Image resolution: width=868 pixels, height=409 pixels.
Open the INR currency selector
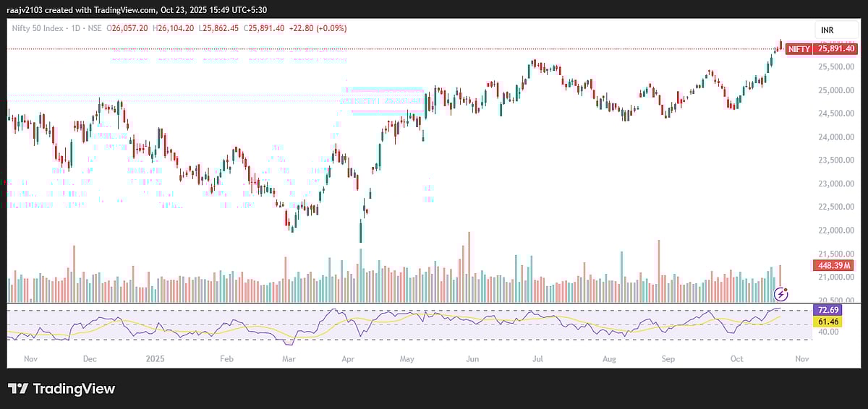pyautogui.click(x=826, y=30)
